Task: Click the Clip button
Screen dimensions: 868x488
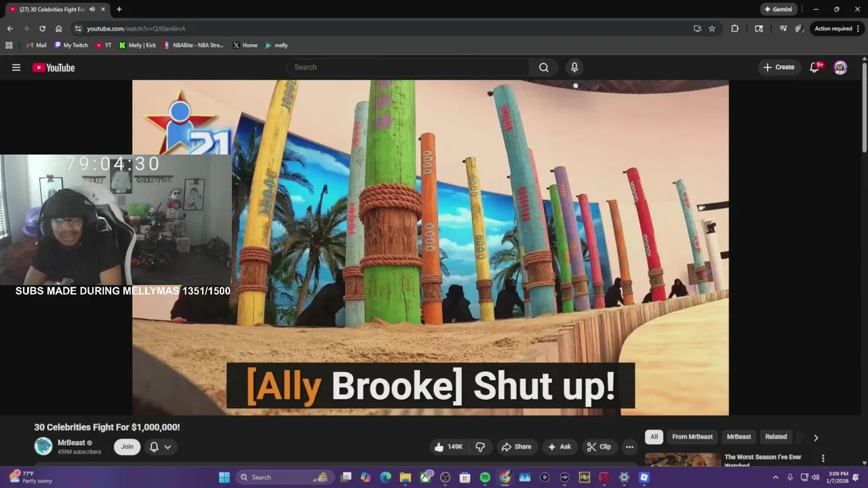Action: 599,447
